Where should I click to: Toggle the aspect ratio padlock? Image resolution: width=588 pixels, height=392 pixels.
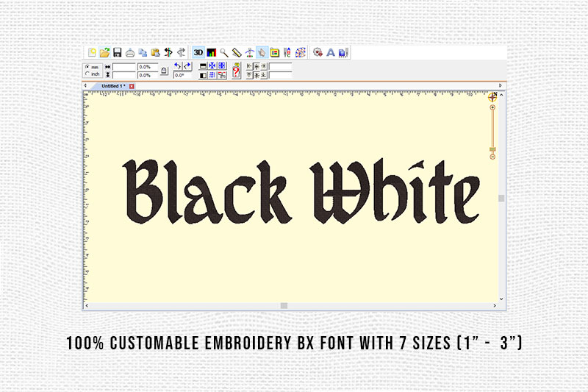(164, 71)
